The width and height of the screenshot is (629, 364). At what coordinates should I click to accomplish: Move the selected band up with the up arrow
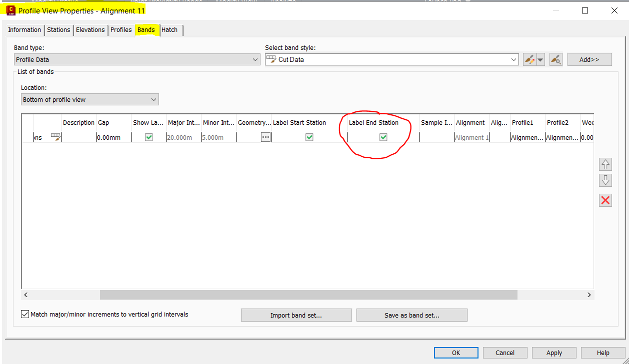(605, 164)
